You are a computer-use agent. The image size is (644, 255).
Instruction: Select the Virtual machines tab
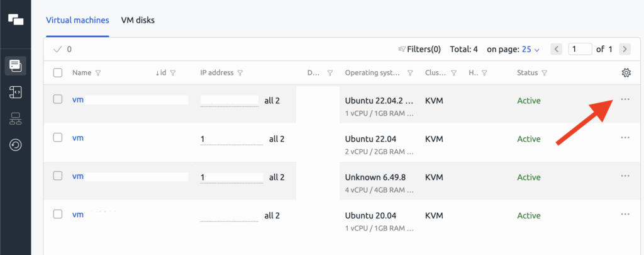click(77, 20)
